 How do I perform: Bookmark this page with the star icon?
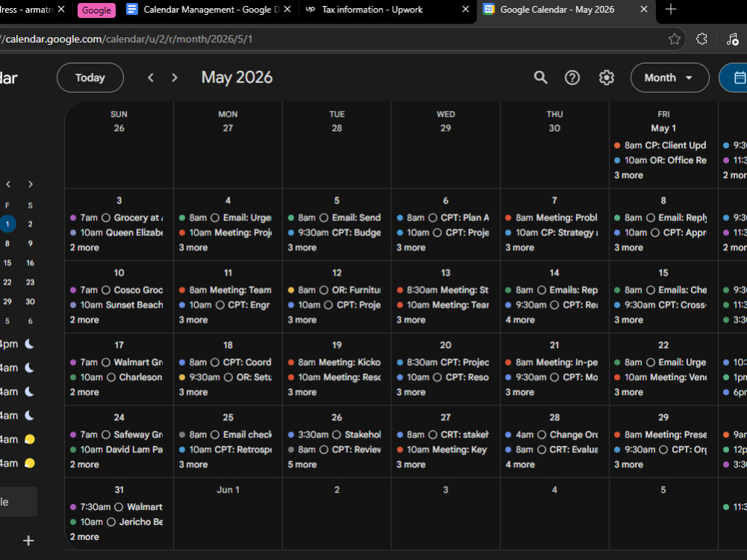[674, 39]
